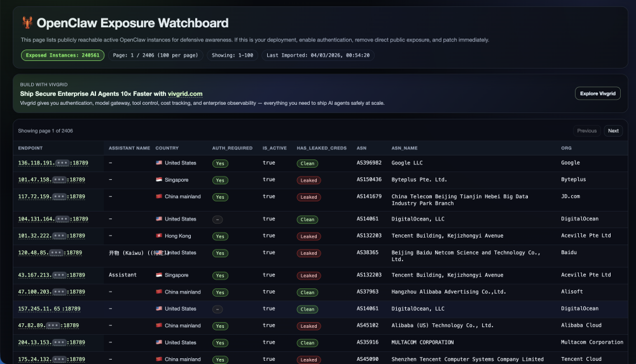This screenshot has height=364, width=636.
Task: Click the Last Imported timestamp badge
Action: coord(318,55)
